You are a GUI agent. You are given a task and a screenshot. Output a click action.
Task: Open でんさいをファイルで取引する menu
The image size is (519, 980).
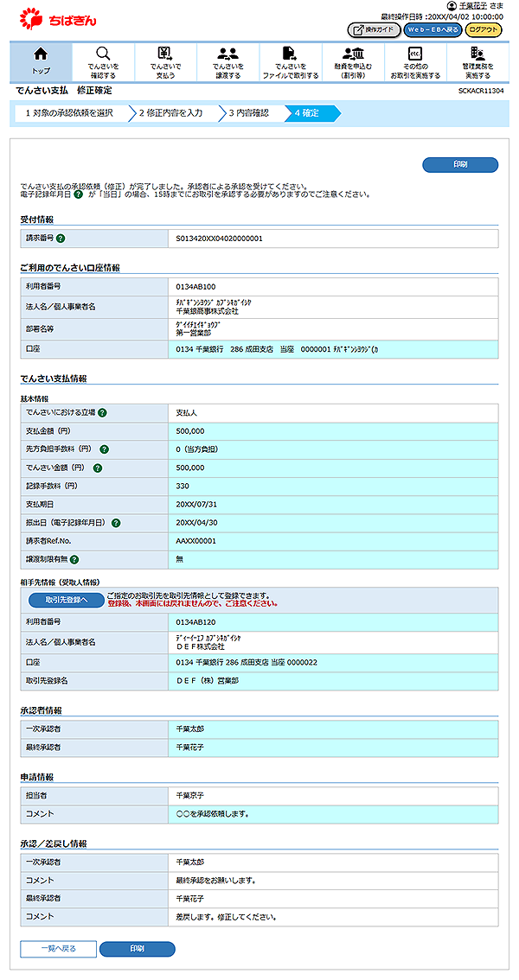[x=290, y=61]
